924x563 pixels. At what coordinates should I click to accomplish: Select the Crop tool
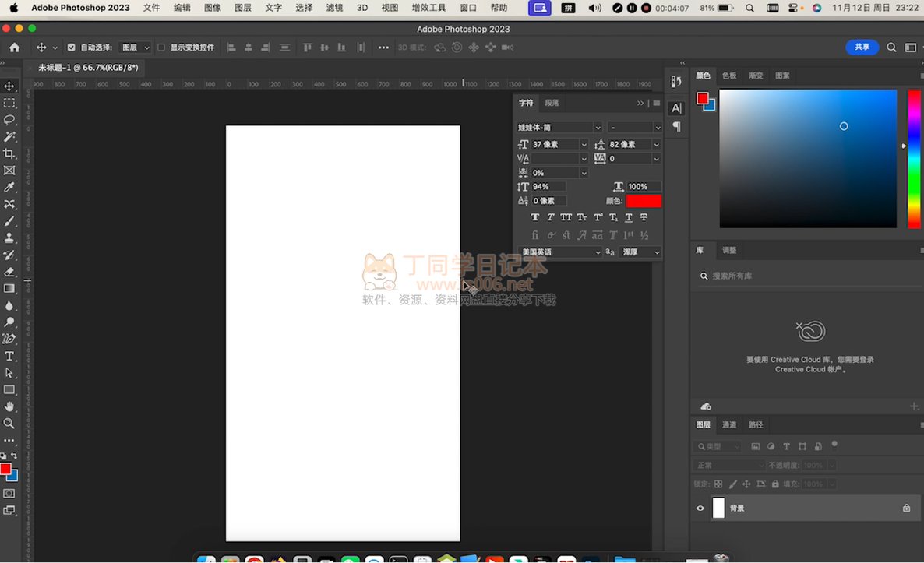point(9,153)
